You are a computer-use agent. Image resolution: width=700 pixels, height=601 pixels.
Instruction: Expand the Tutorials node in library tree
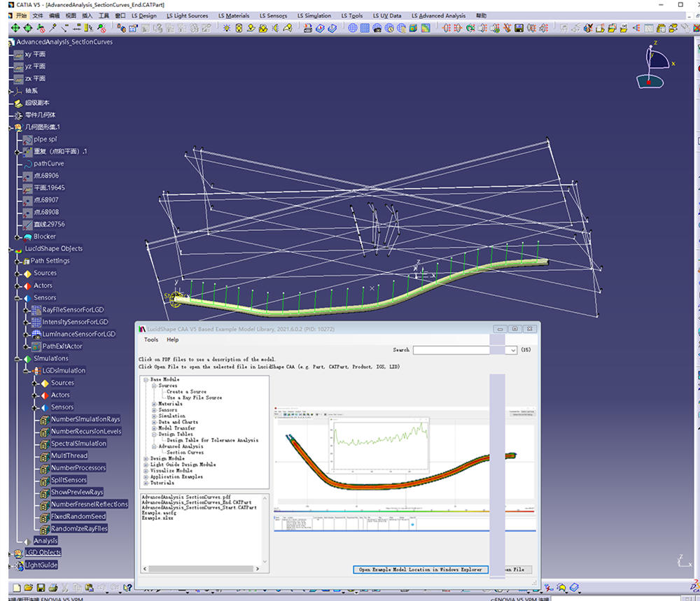click(x=146, y=483)
